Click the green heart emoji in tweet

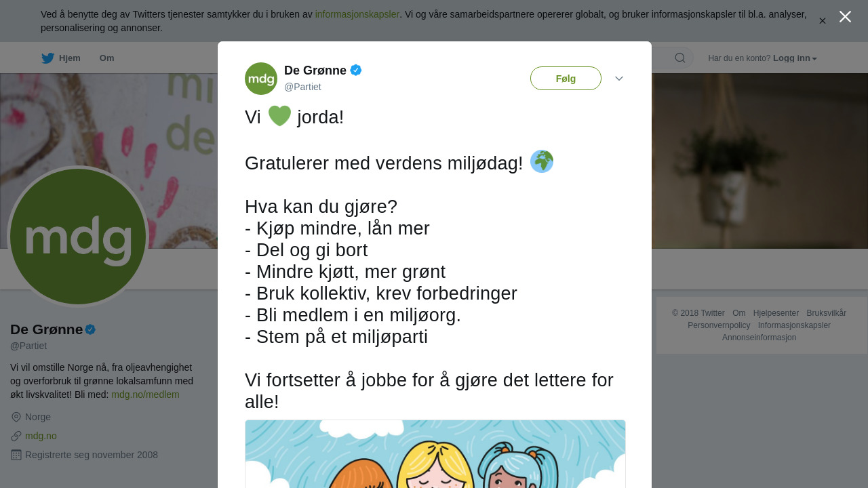279,116
